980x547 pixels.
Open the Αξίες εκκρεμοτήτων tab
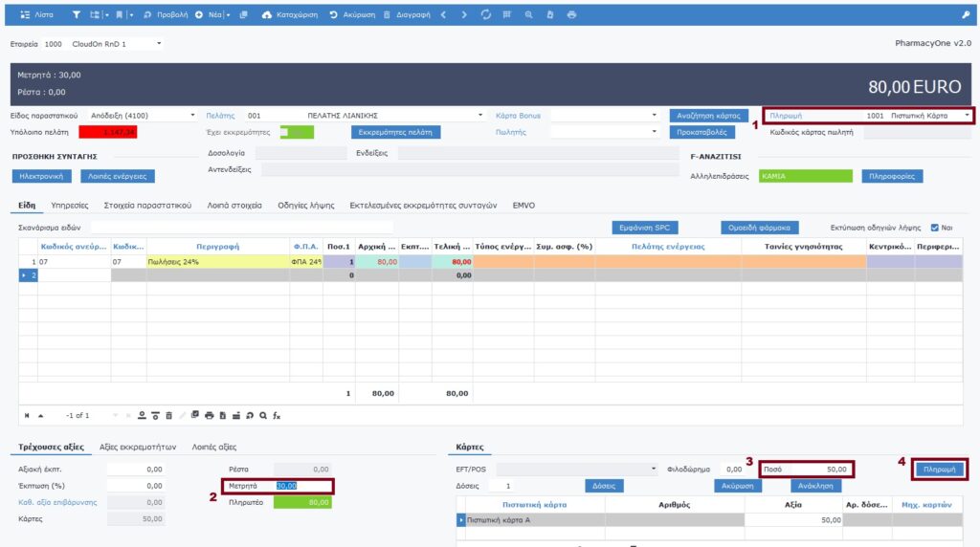138,447
